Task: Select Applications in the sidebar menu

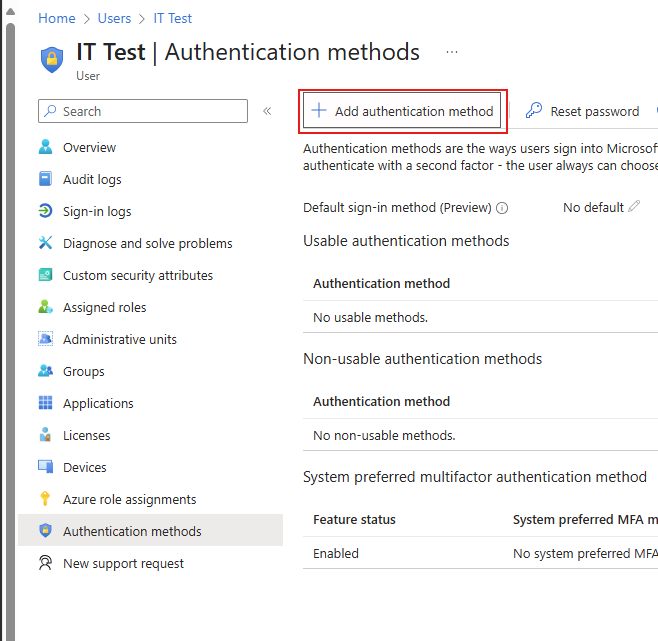Action: pyautogui.click(x=97, y=404)
